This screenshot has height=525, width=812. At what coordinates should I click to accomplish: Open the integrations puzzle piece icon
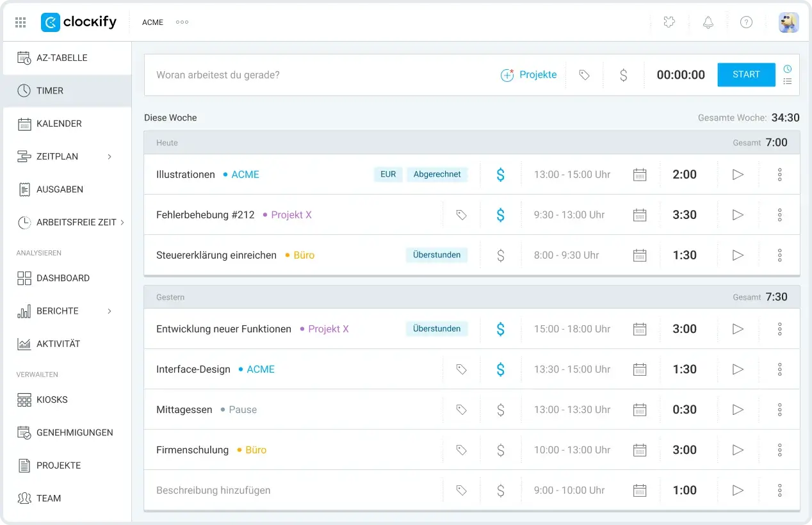tap(669, 22)
